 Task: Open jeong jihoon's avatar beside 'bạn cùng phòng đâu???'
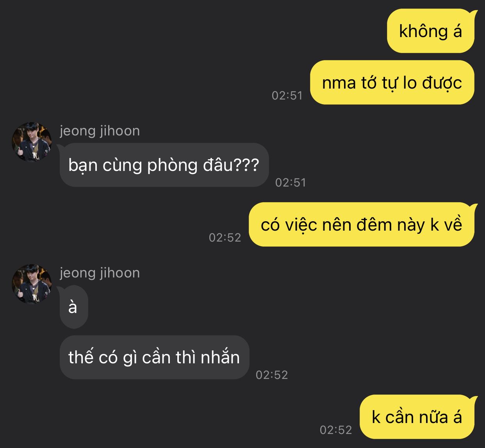[32, 142]
